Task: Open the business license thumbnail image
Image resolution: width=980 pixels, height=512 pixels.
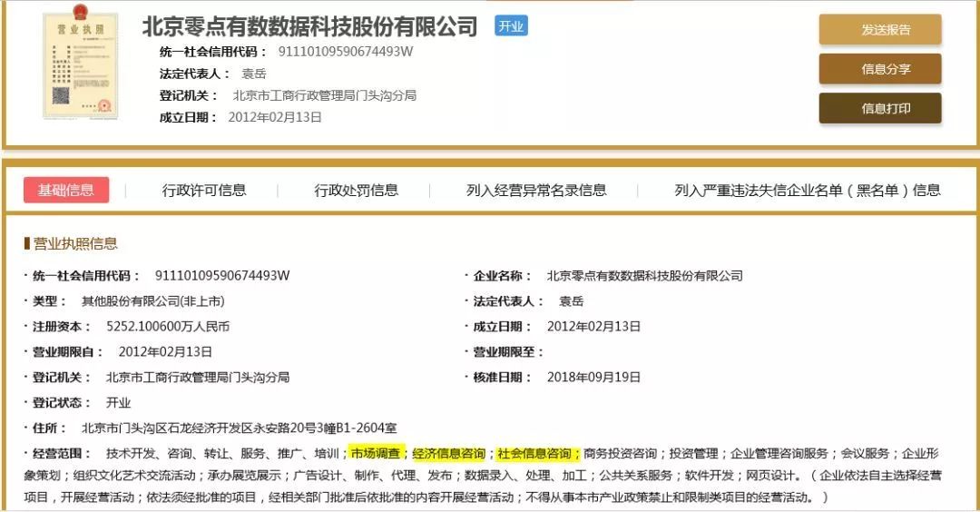Action: [x=79, y=66]
